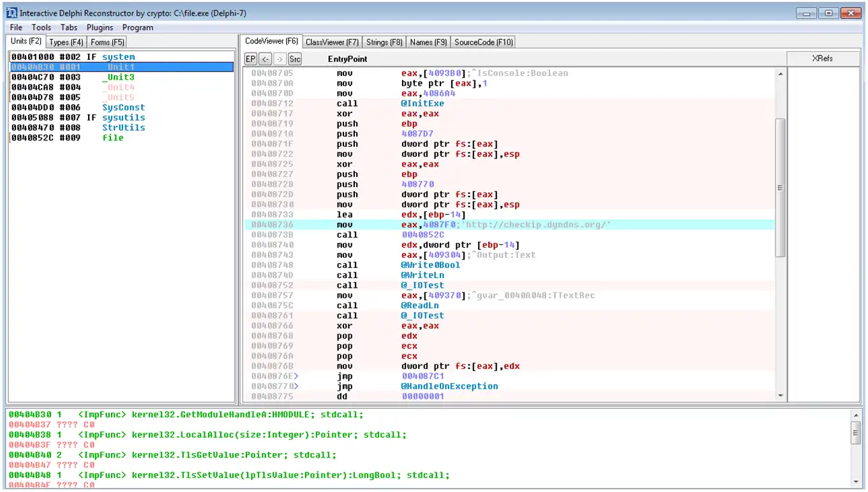The height and width of the screenshot is (492, 868).
Task: Click the Src button
Action: click(295, 59)
